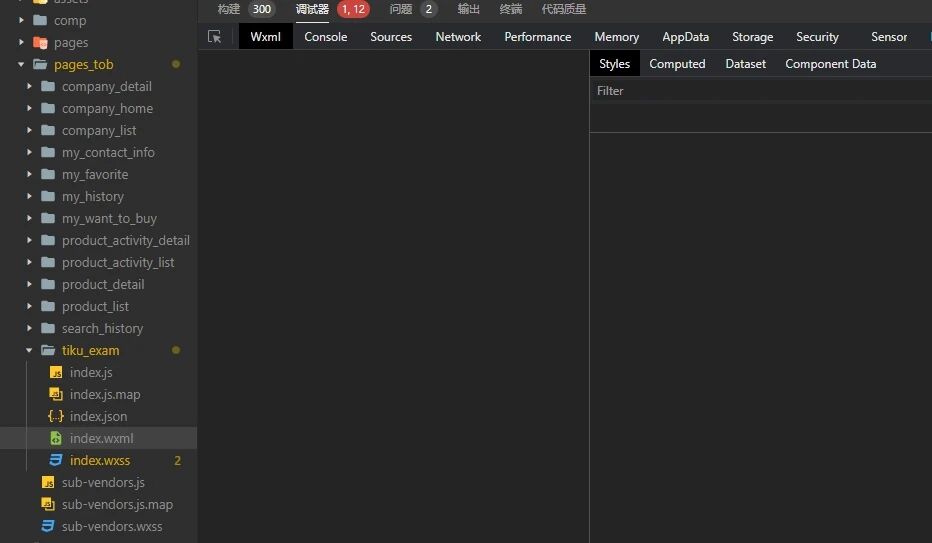Select the Styles pane tab

click(x=615, y=64)
